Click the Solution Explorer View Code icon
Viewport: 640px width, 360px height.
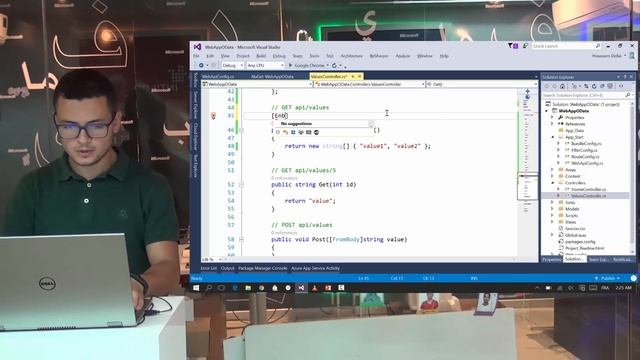(x=621, y=86)
